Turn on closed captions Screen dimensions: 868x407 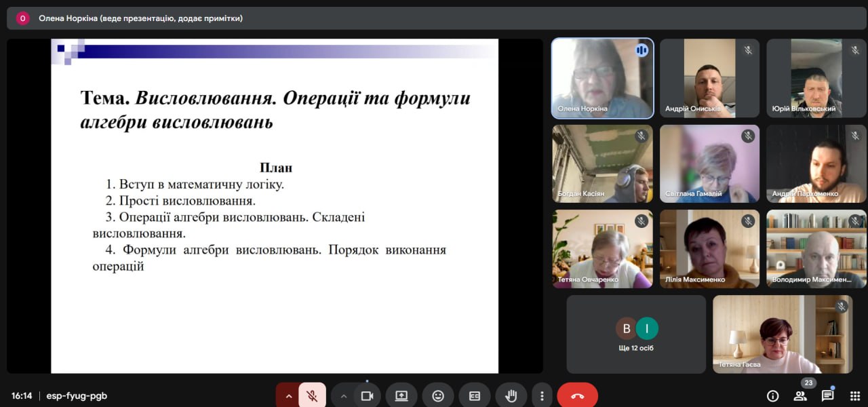coord(475,396)
